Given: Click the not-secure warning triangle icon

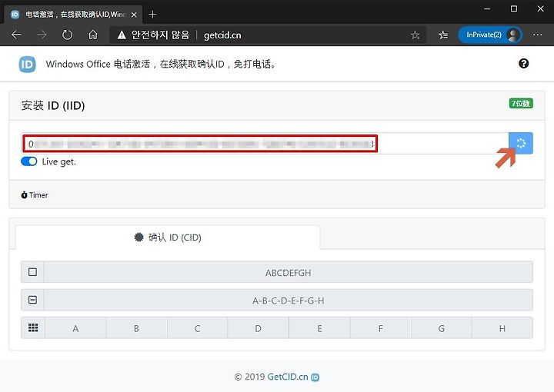Looking at the screenshot, I should pyautogui.click(x=122, y=35).
